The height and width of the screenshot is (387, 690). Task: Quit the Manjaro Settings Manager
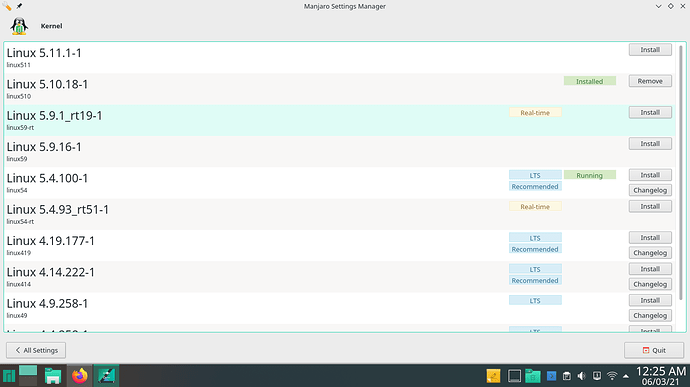click(x=654, y=350)
